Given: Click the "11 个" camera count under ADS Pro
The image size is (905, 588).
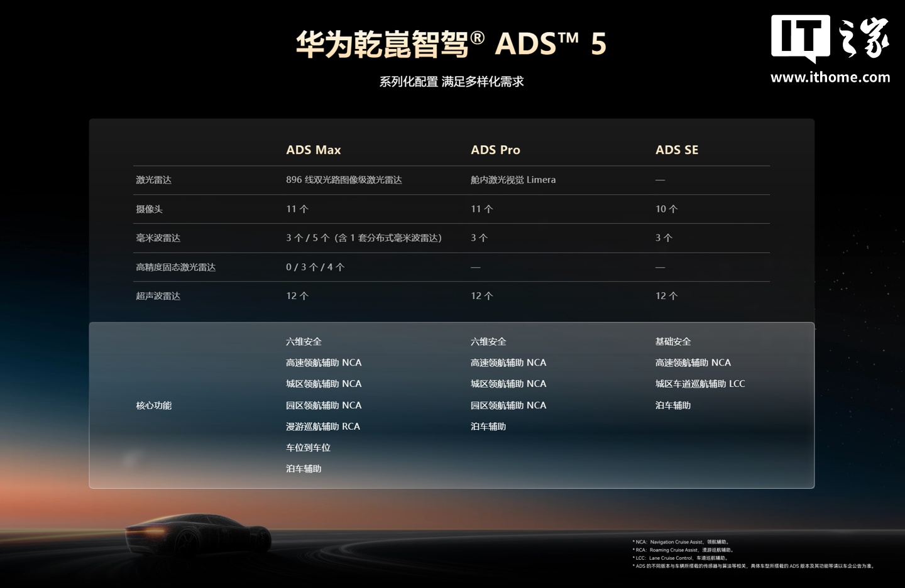Looking at the screenshot, I should [x=482, y=209].
